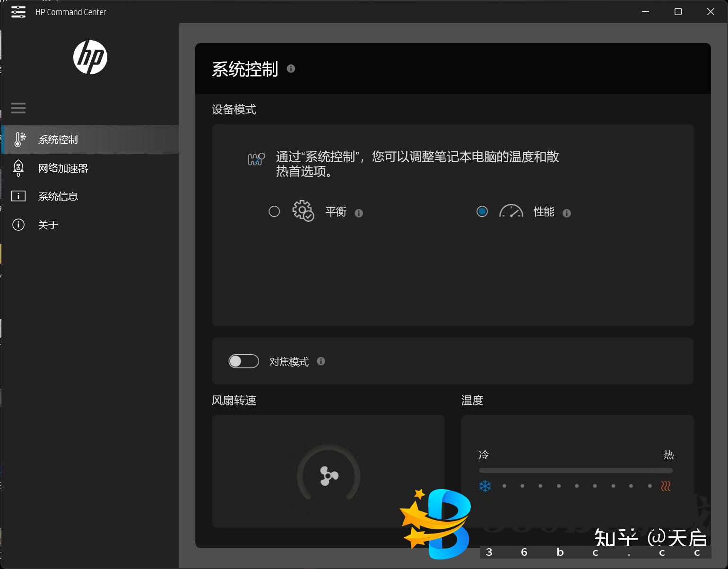The image size is (728, 569).
Task: Click the fan speed gauge icon
Action: pyautogui.click(x=329, y=475)
